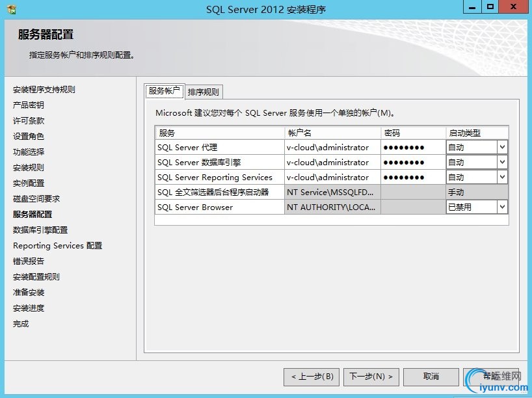Proceed with the 下一步(N) button
Viewport: 532px width, 398px height.
(x=371, y=377)
